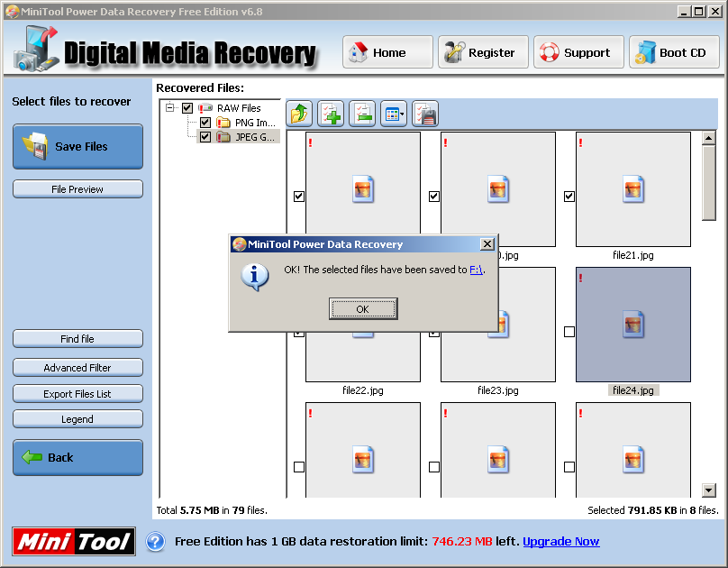Click the JPEG Graphics folder icon
Image resolution: width=728 pixels, height=568 pixels.
(x=223, y=137)
